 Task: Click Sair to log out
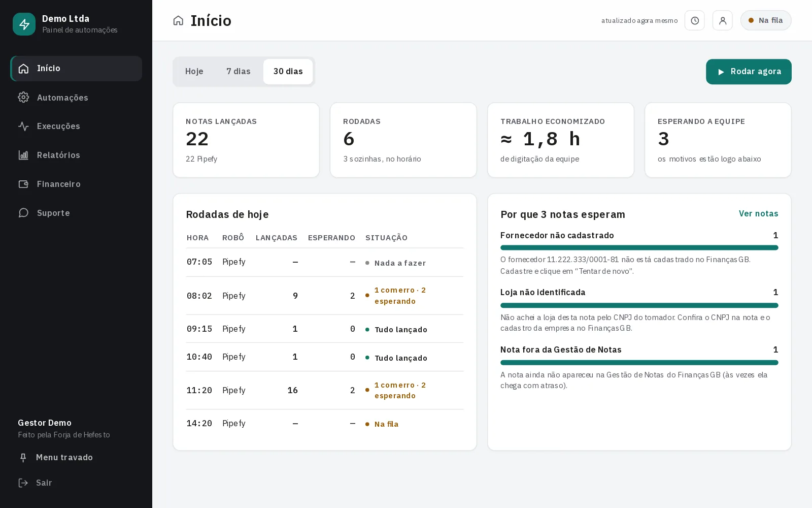76,483
